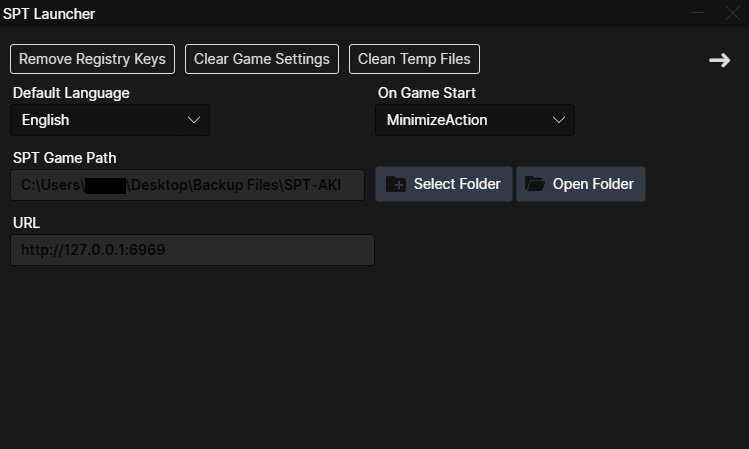Open the Default Language dropdown showing English
The image size is (749, 449).
click(x=110, y=120)
